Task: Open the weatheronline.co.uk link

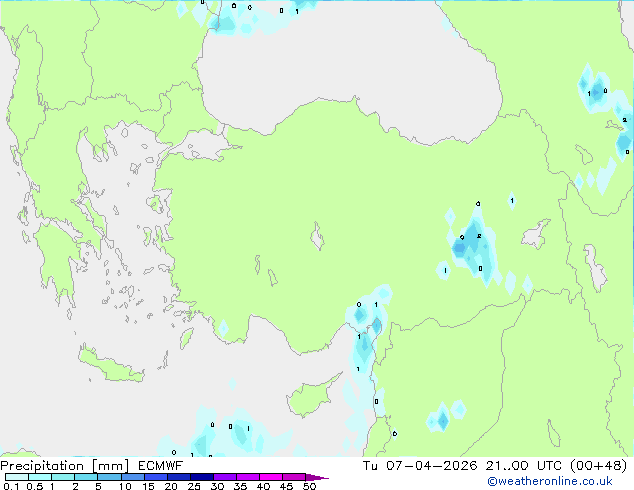Action: pyautogui.click(x=549, y=481)
